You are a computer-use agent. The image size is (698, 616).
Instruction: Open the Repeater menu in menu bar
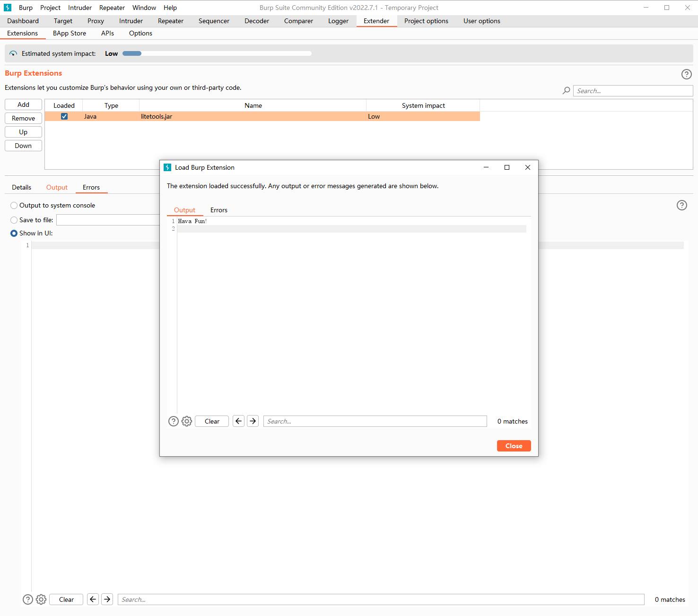coord(112,8)
